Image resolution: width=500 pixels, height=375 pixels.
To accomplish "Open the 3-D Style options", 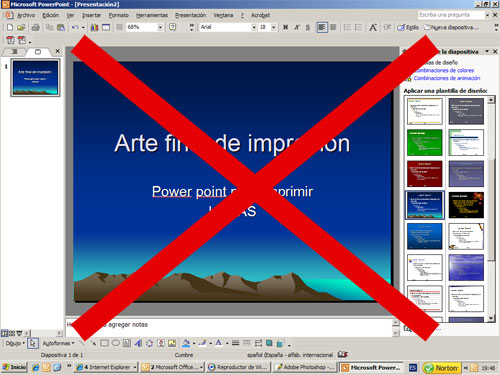I will coord(281,343).
